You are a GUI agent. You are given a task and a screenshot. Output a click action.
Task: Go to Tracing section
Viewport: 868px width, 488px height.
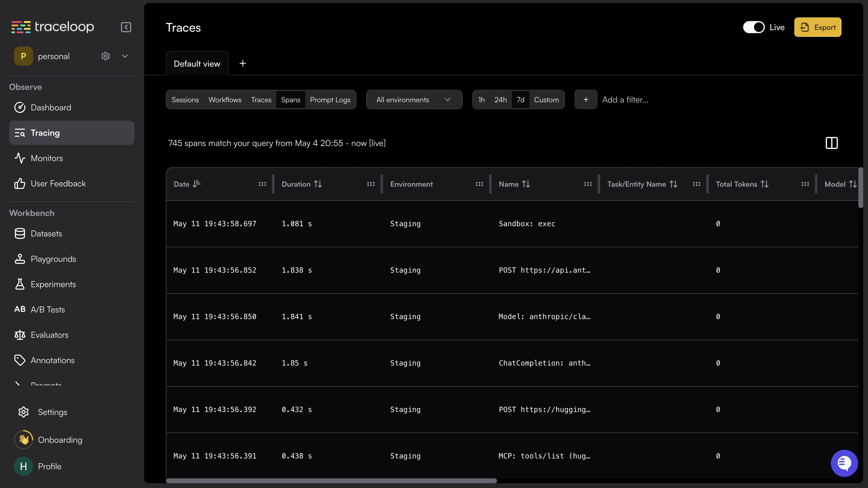coord(71,133)
